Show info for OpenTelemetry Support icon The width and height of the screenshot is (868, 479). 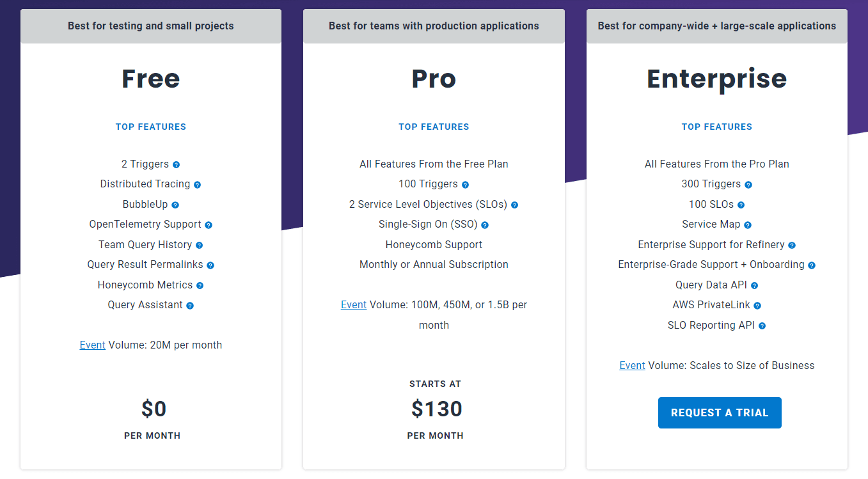pyautogui.click(x=209, y=225)
